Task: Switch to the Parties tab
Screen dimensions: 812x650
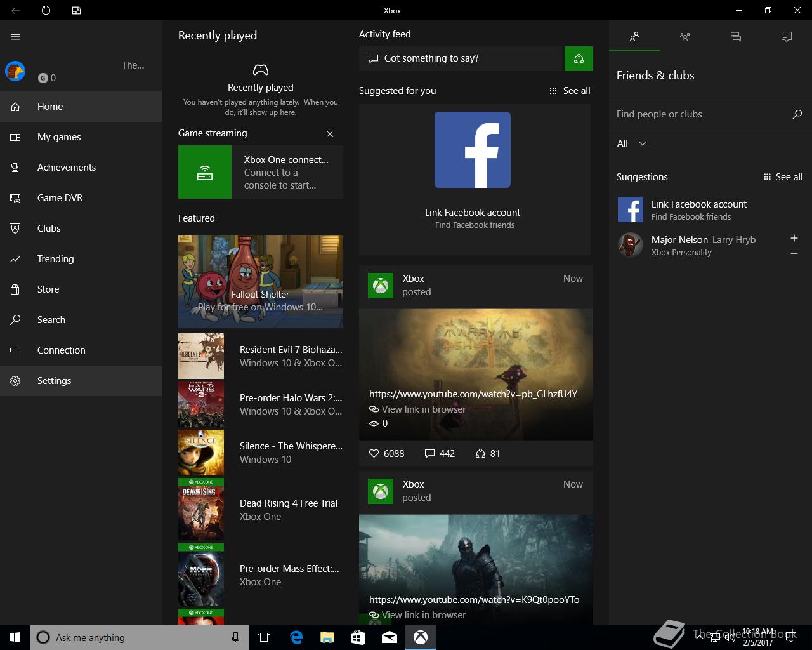Action: [685, 37]
